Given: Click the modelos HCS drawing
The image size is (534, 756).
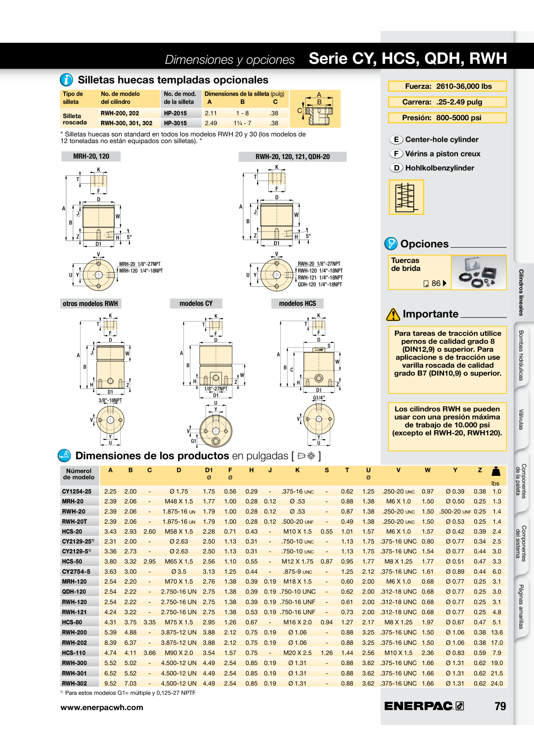Looking at the screenshot, I should click(309, 379).
